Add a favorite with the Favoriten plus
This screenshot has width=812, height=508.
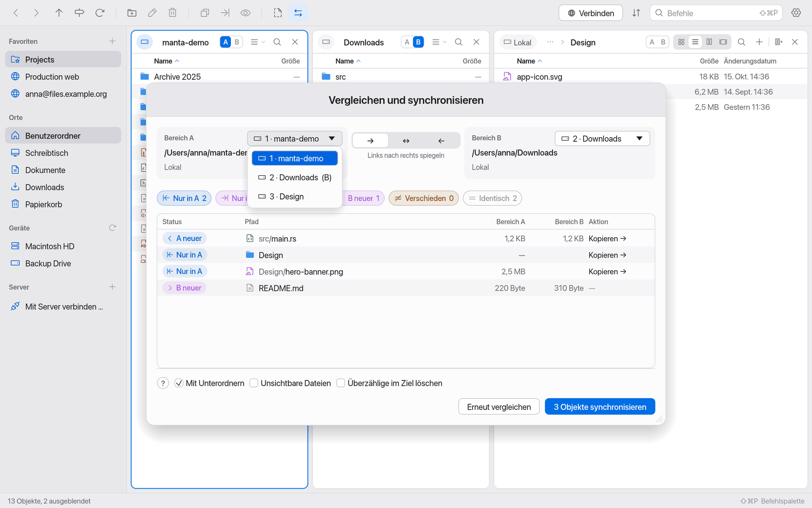(112, 41)
